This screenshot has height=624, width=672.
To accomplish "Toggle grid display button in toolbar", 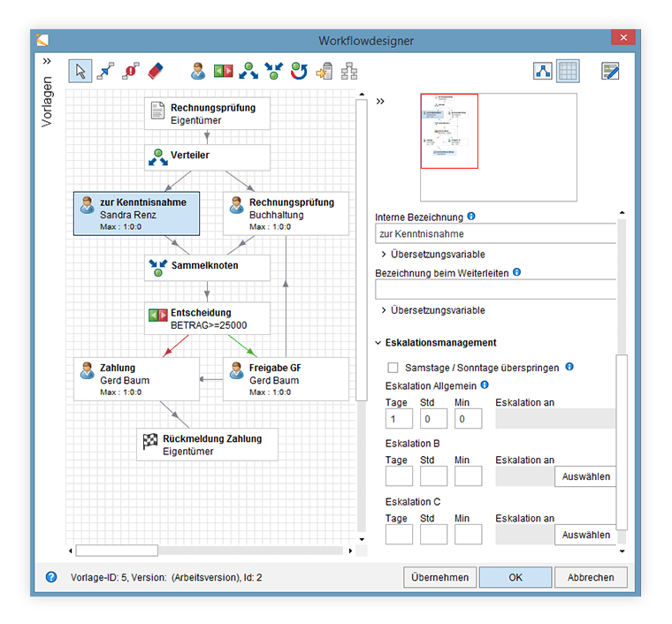I will click(568, 71).
